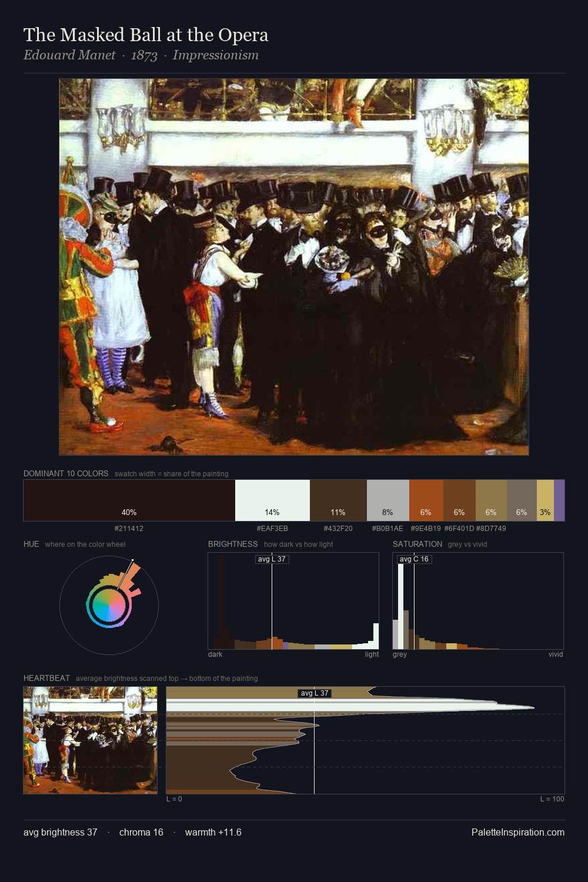Click the avg brightness 37 footer stat
Viewport: 588px width, 882px height.
(x=61, y=832)
